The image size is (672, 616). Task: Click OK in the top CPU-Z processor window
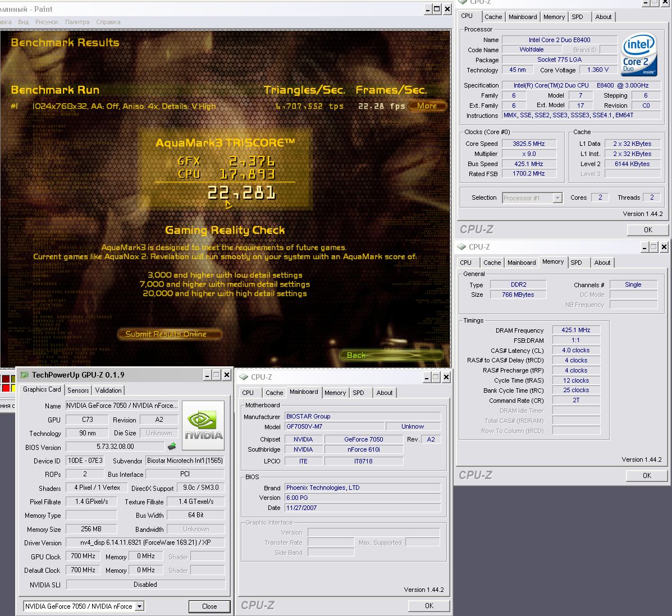pyautogui.click(x=647, y=230)
